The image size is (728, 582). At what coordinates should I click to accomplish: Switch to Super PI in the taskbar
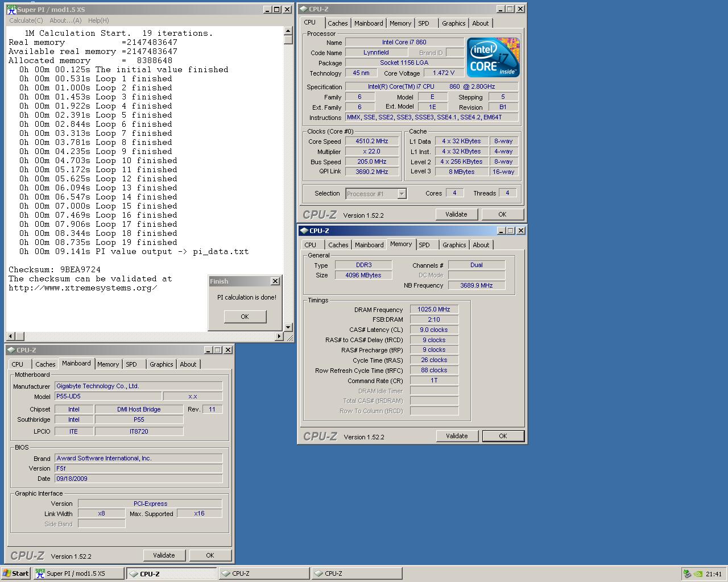78,573
